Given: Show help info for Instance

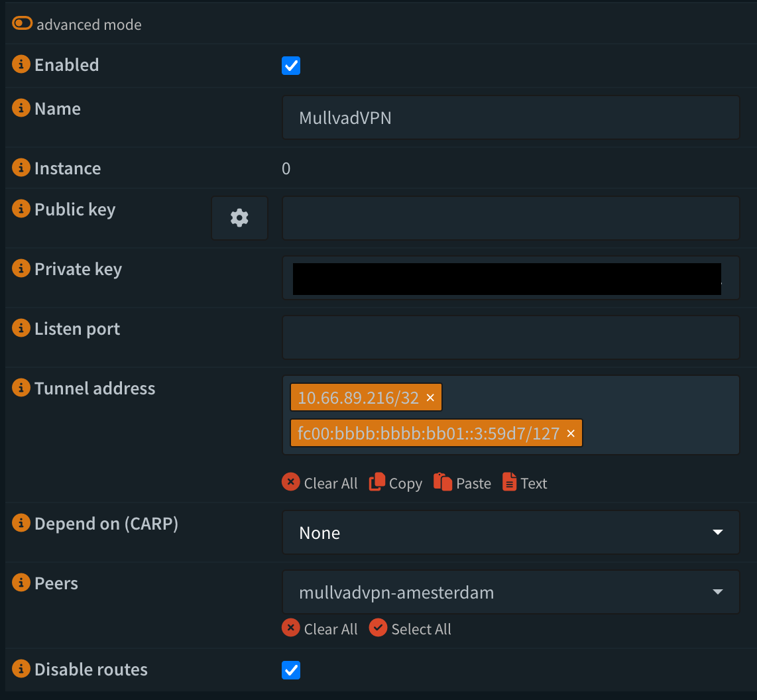Looking at the screenshot, I should pyautogui.click(x=21, y=168).
